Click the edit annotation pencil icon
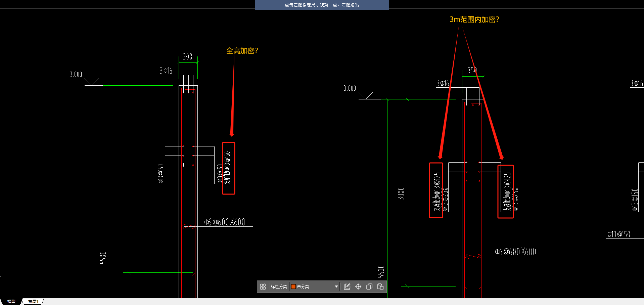The image size is (644, 305). [347, 287]
